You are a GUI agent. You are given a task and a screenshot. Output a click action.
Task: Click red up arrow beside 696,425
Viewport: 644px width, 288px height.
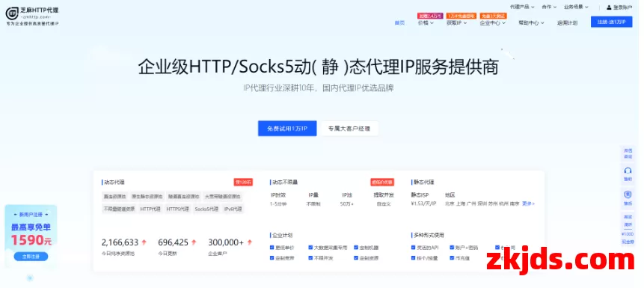coord(194,242)
